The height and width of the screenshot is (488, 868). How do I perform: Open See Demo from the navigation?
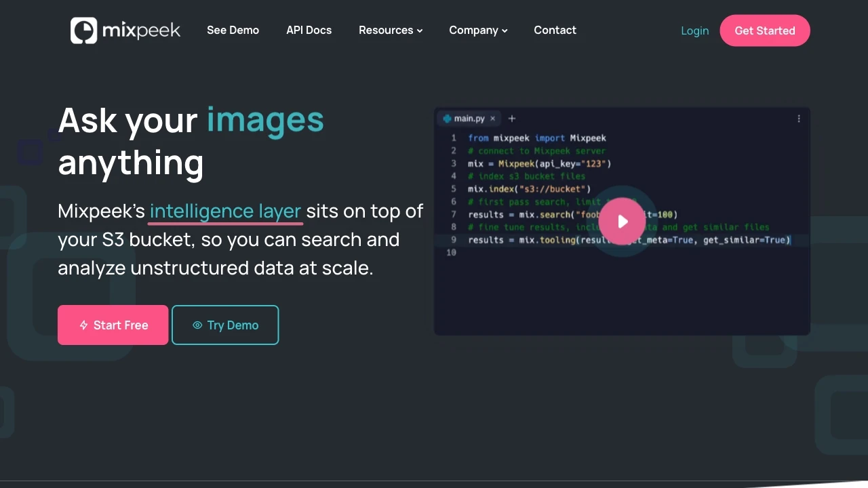click(x=233, y=30)
